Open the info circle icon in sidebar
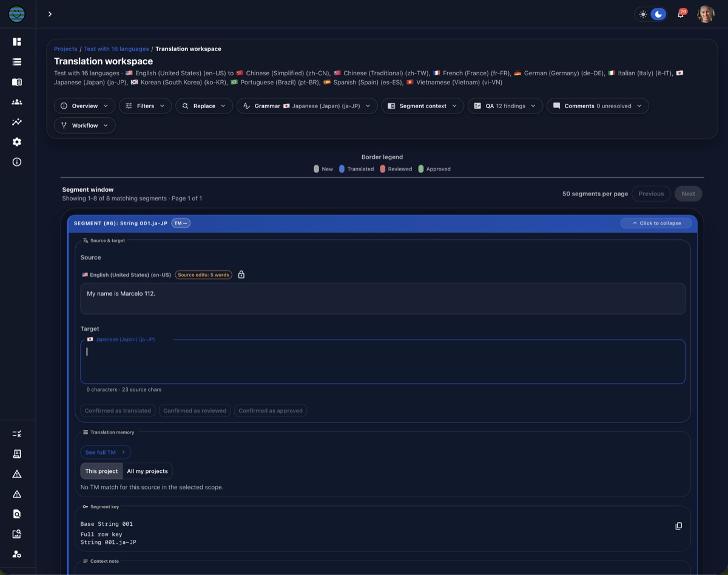The image size is (728, 575). tap(17, 162)
